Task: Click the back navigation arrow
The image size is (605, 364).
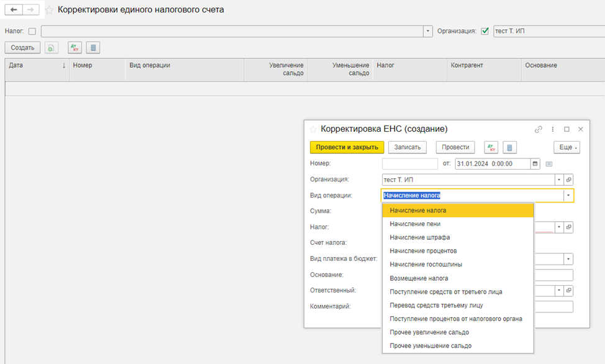Action: 14,10
